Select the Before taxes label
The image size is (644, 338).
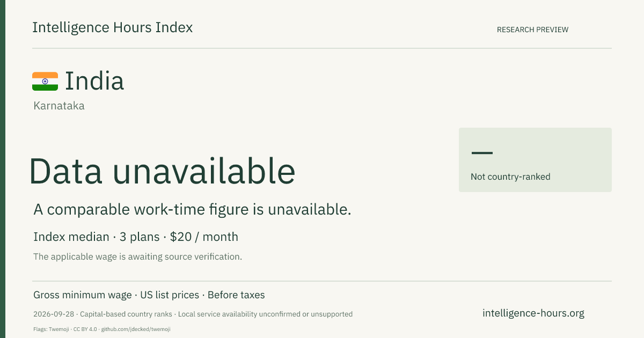click(236, 295)
